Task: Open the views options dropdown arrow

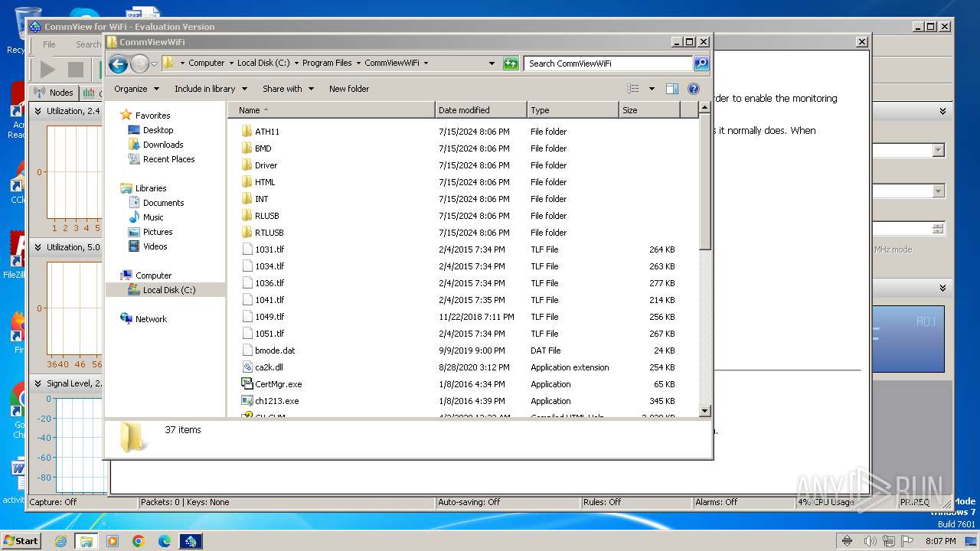Action: 652,89
